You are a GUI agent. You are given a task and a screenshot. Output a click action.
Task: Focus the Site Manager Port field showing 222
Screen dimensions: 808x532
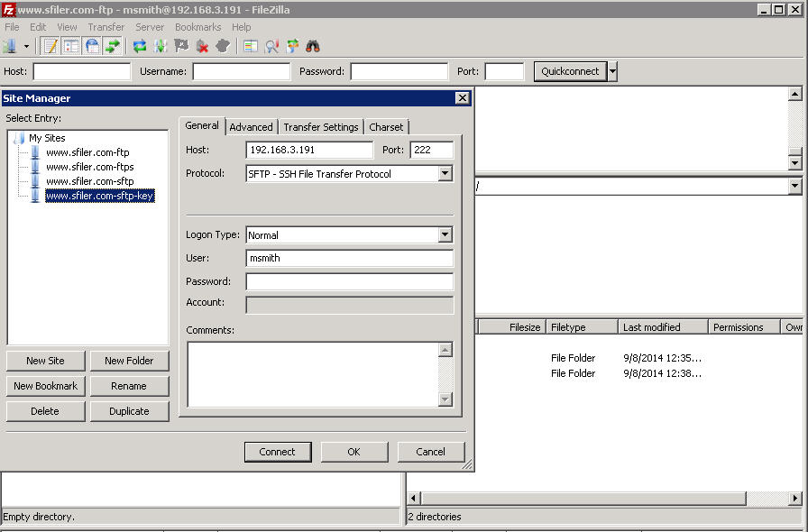(x=432, y=150)
